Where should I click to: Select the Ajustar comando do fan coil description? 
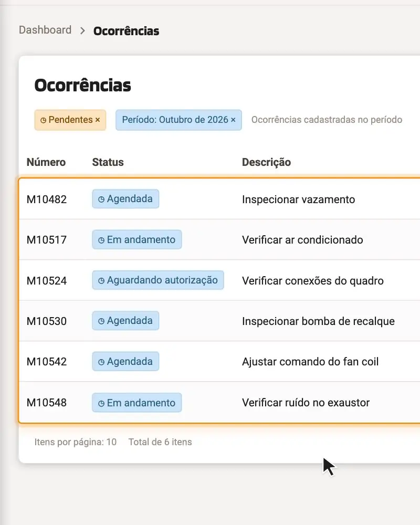[x=310, y=362]
